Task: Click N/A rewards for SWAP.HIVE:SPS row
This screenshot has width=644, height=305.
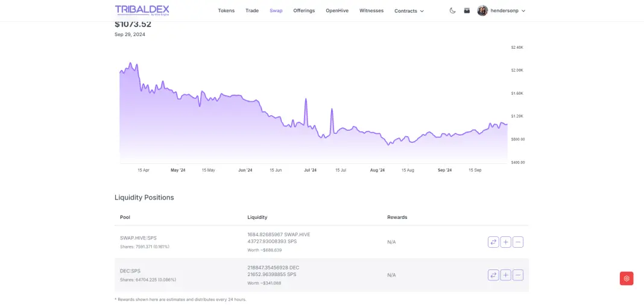Action: (x=391, y=242)
